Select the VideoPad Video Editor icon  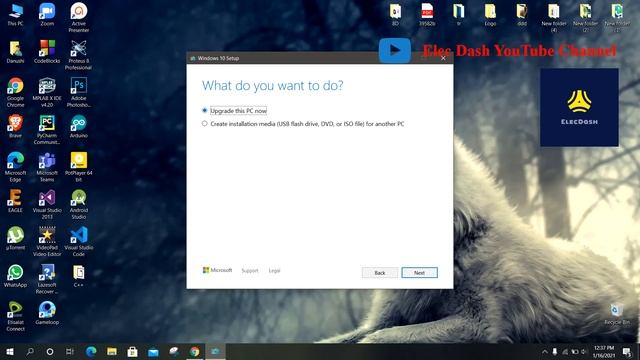[x=47, y=242]
